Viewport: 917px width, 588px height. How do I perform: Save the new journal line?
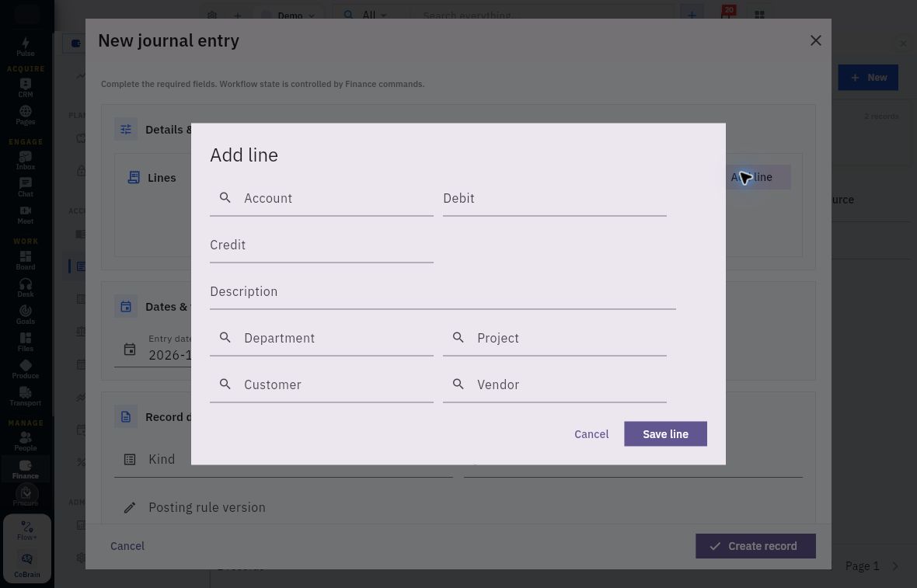(665, 433)
